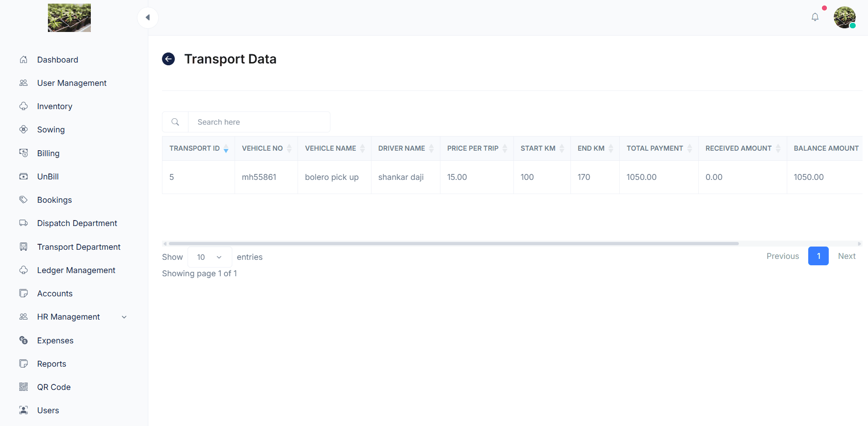The height and width of the screenshot is (426, 868).
Task: Go to Ledger Management
Action: [76, 270]
